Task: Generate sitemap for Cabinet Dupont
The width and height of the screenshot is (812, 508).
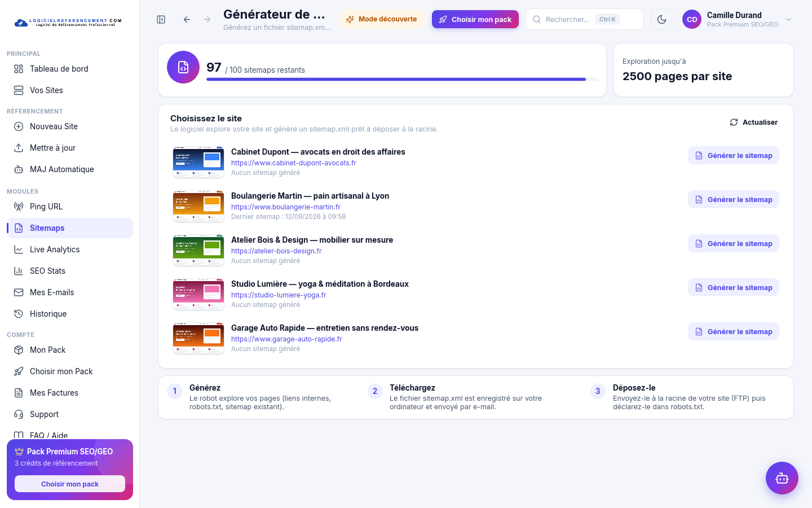Action: [734, 155]
